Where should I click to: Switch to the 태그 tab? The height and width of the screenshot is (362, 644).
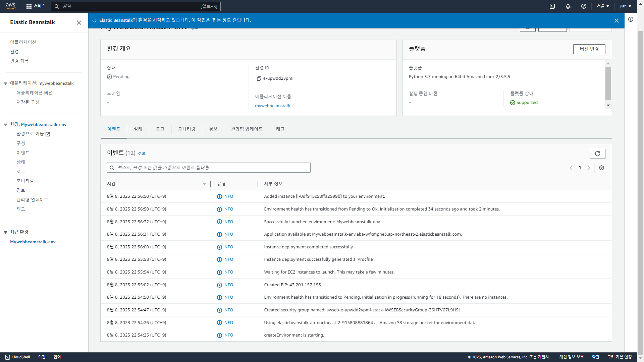[x=280, y=129]
